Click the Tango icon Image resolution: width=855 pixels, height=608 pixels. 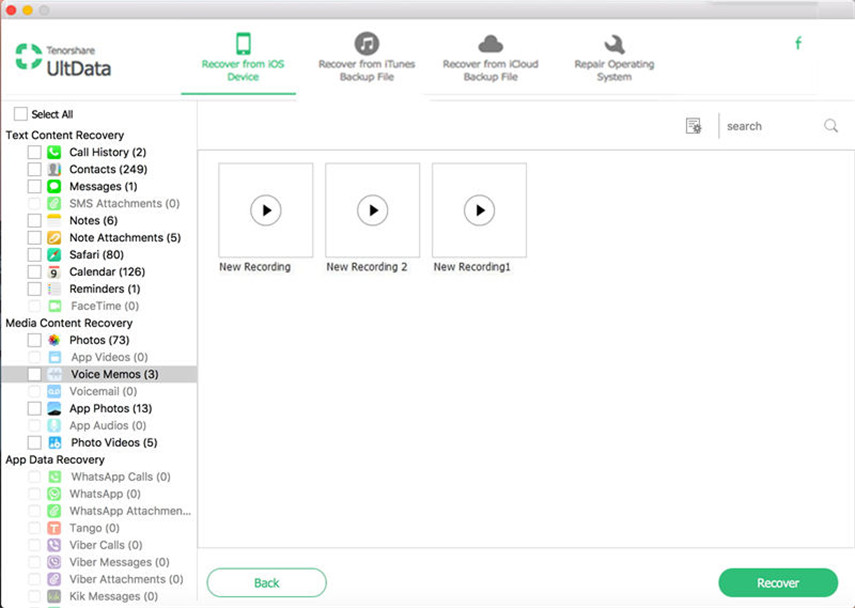click(54, 528)
